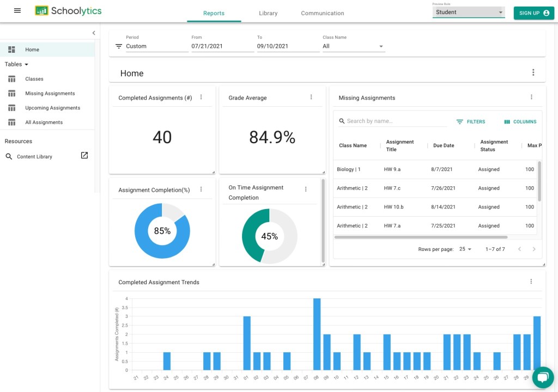Click the filter list icon beside Period
This screenshot has height=392, width=558.
pyautogui.click(x=119, y=46)
